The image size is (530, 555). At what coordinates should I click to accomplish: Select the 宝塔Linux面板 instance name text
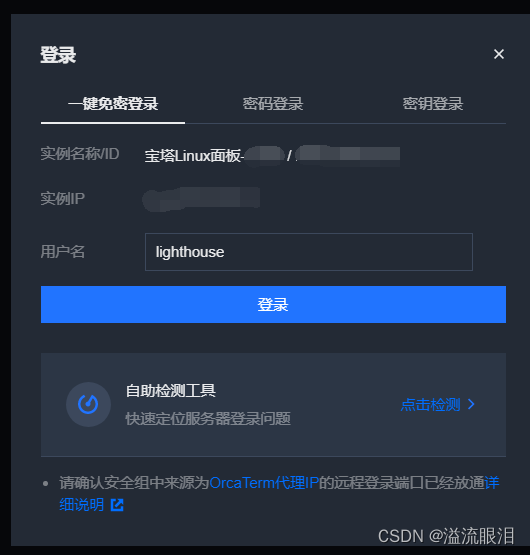click(x=193, y=156)
